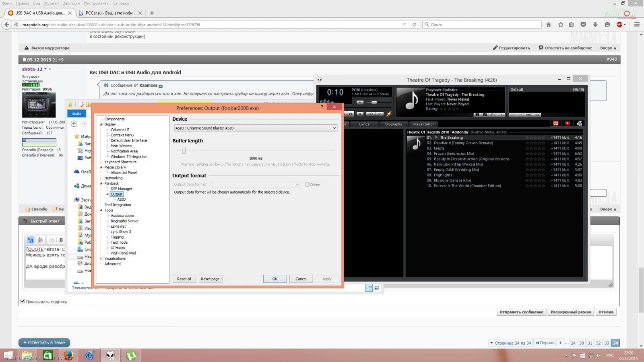
Task: Switch editor mode A/A icon in quick reply
Action: click(x=31, y=240)
